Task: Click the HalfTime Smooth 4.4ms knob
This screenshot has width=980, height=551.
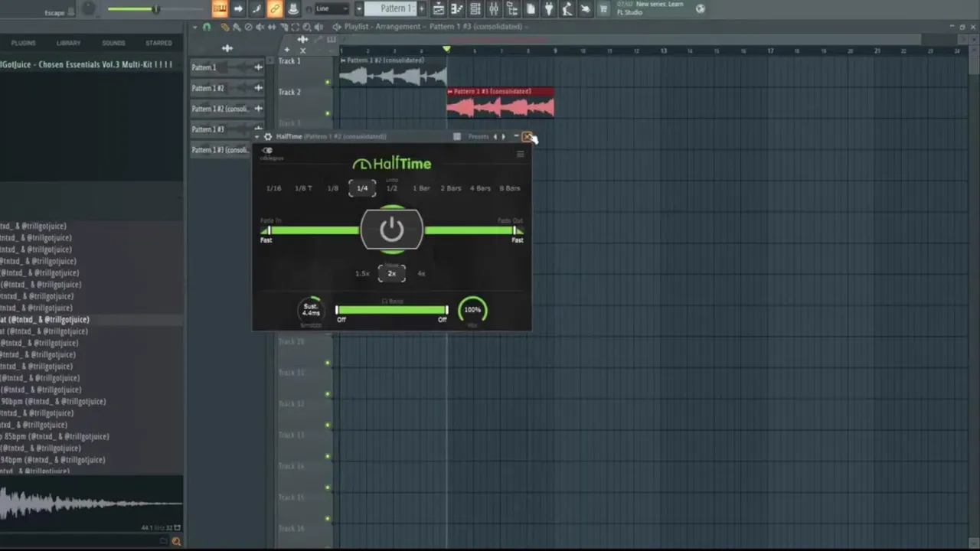Action: point(310,310)
